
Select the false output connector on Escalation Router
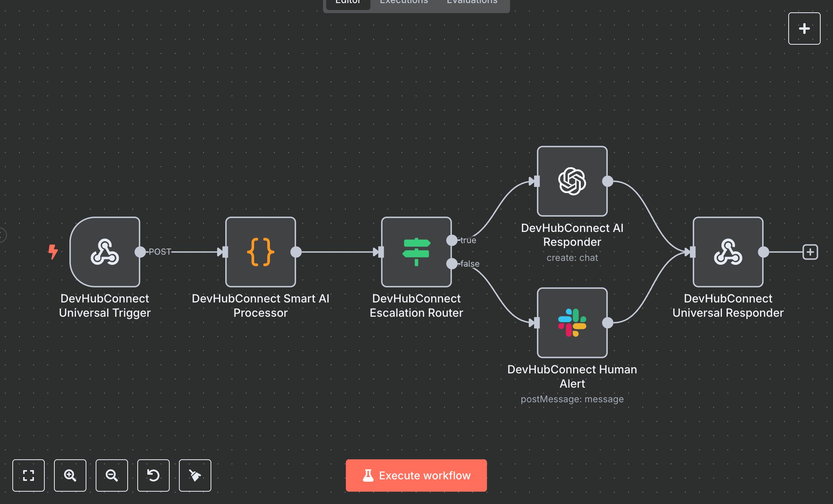(451, 264)
